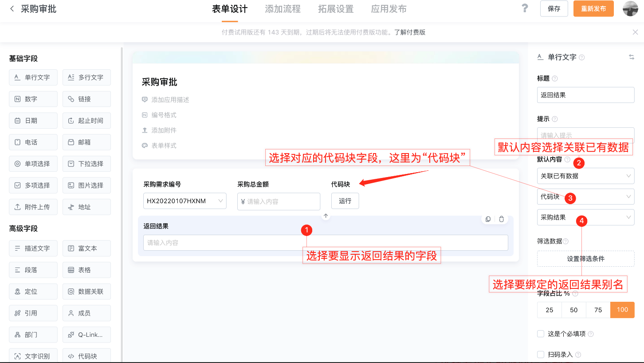Add 日期 field from the palette

pos(33,121)
